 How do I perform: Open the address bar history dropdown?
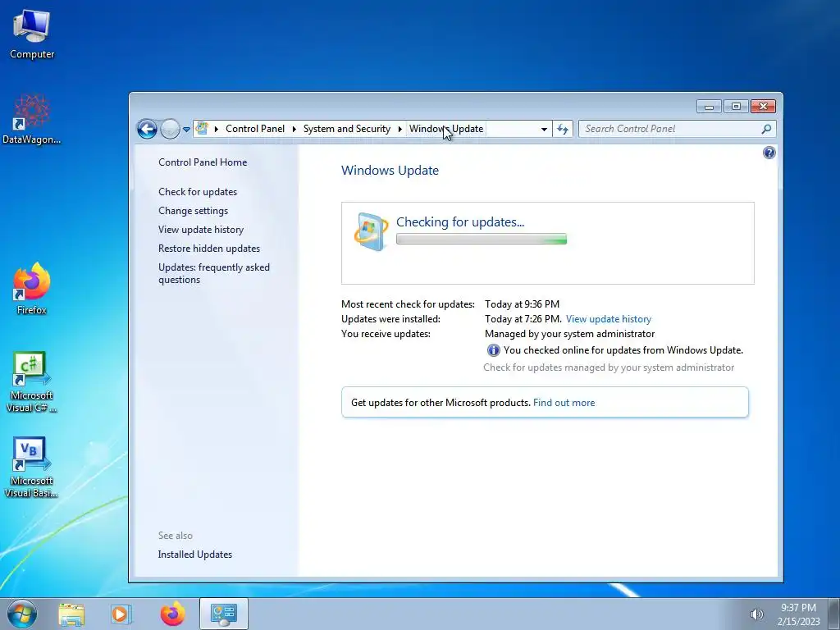(544, 129)
